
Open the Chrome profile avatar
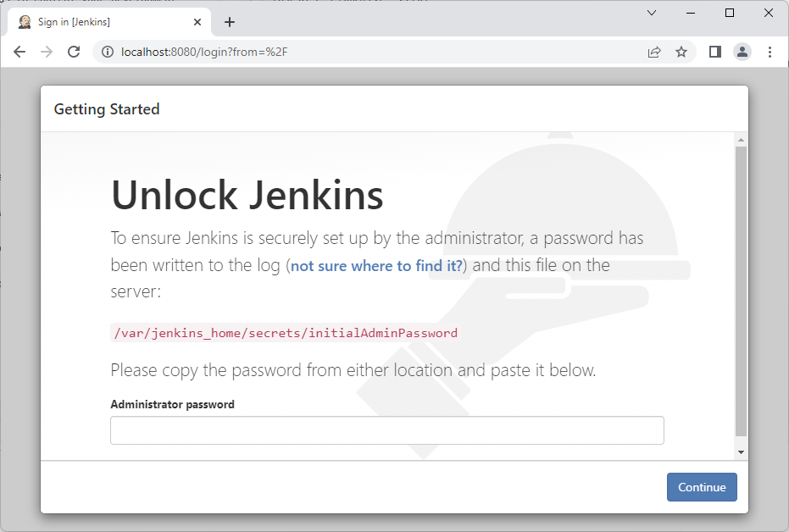tap(742, 52)
